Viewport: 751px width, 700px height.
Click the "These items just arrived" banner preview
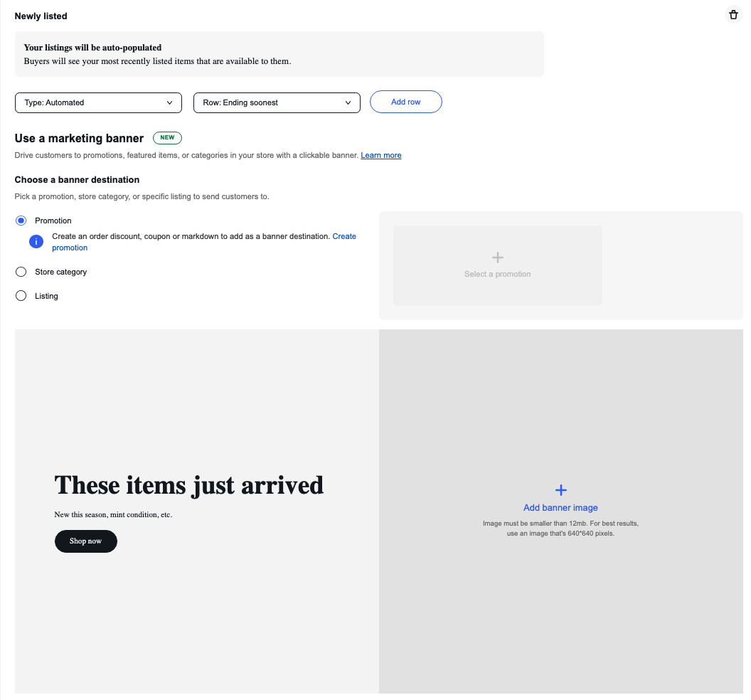(x=188, y=485)
